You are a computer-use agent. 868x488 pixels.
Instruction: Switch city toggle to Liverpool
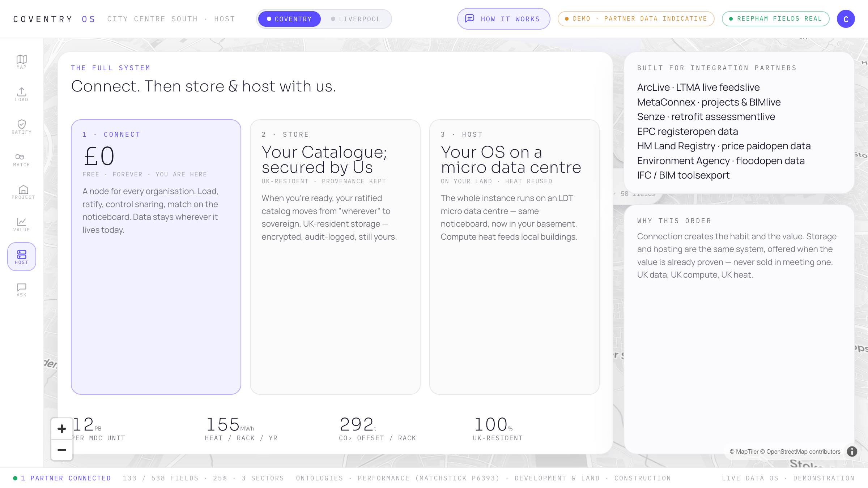point(356,19)
